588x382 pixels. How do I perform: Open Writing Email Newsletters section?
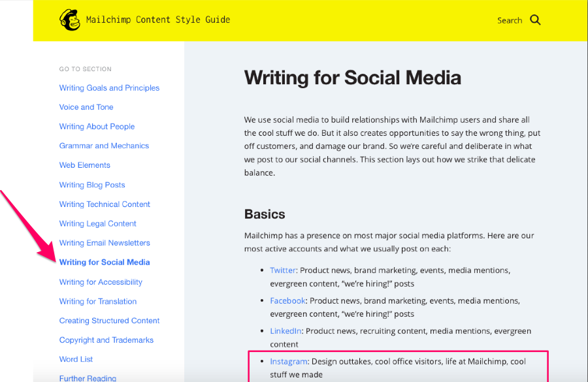point(105,242)
